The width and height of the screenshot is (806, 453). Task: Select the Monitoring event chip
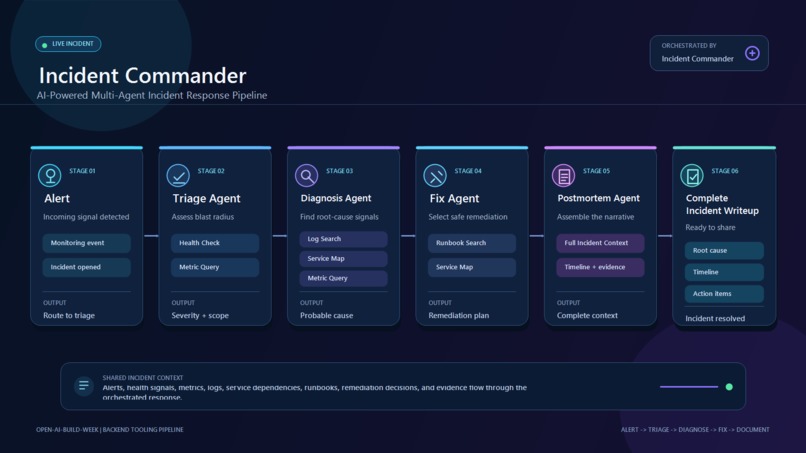86,243
